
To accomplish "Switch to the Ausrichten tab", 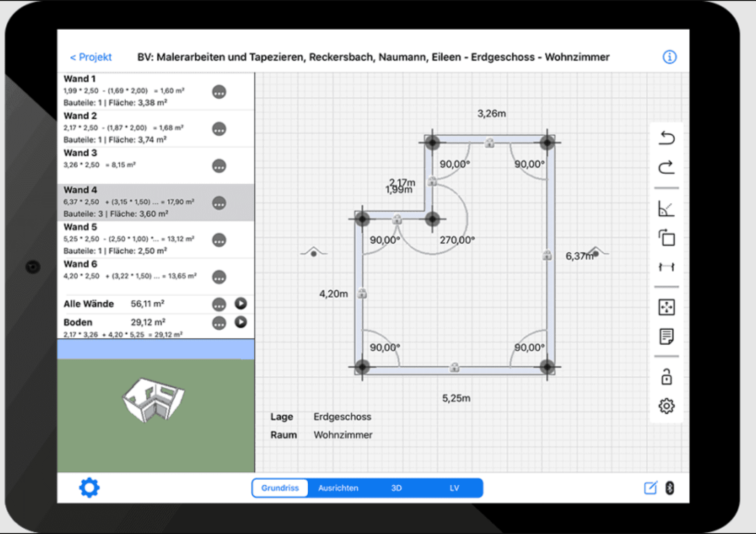I will pyautogui.click(x=338, y=488).
